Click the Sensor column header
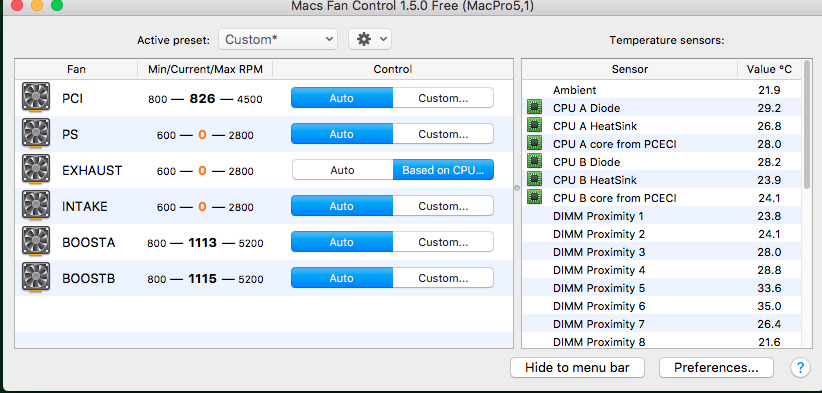 630,69
